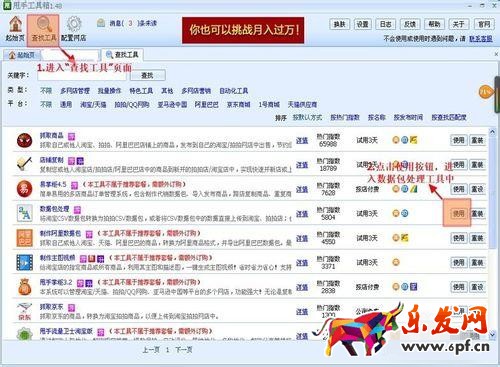Image resolution: width=500 pixels, height=367 pixels.
Task: Open the unread 消息 envelope icon
Action: (101, 23)
